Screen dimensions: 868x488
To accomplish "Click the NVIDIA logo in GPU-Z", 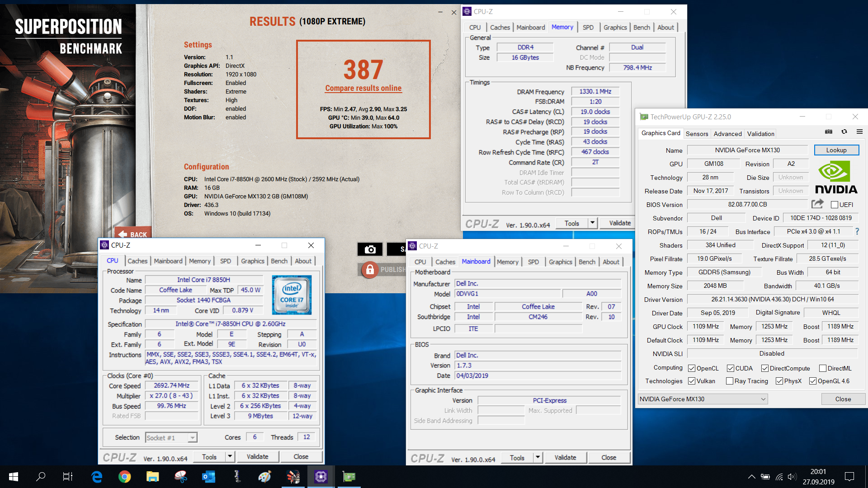I will (836, 178).
